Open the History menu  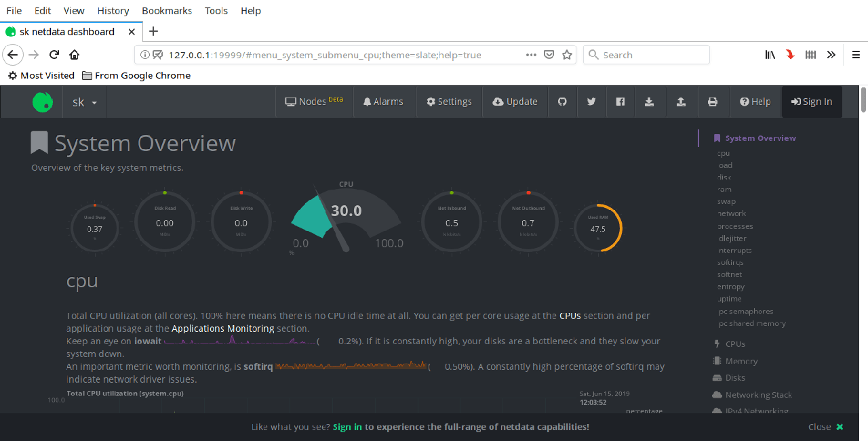pyautogui.click(x=113, y=11)
